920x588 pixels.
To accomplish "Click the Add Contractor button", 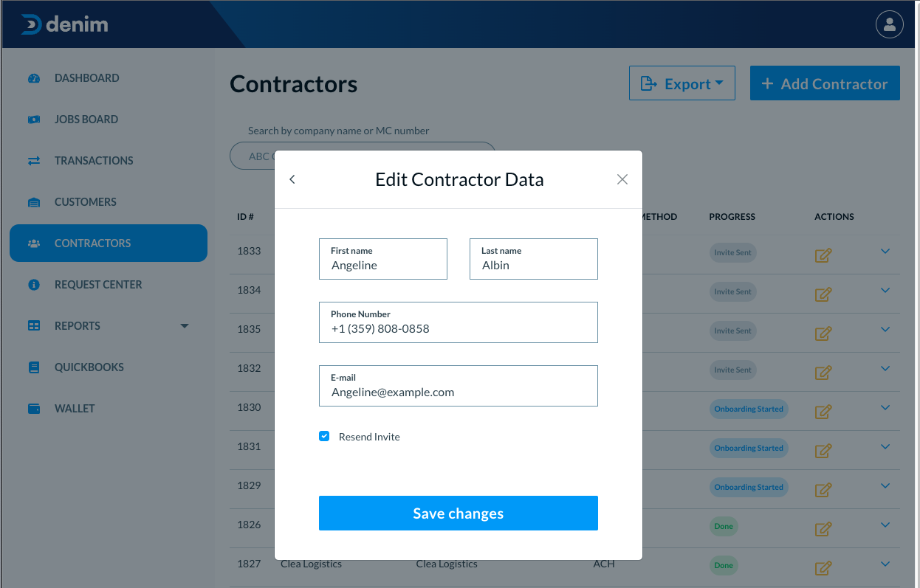I will [x=824, y=83].
